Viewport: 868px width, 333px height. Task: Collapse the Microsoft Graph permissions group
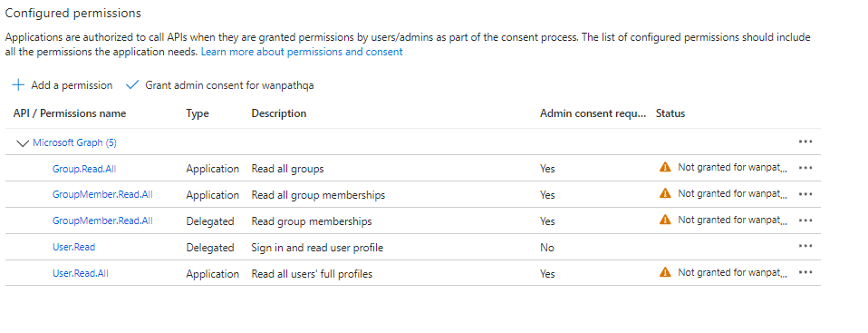23,143
